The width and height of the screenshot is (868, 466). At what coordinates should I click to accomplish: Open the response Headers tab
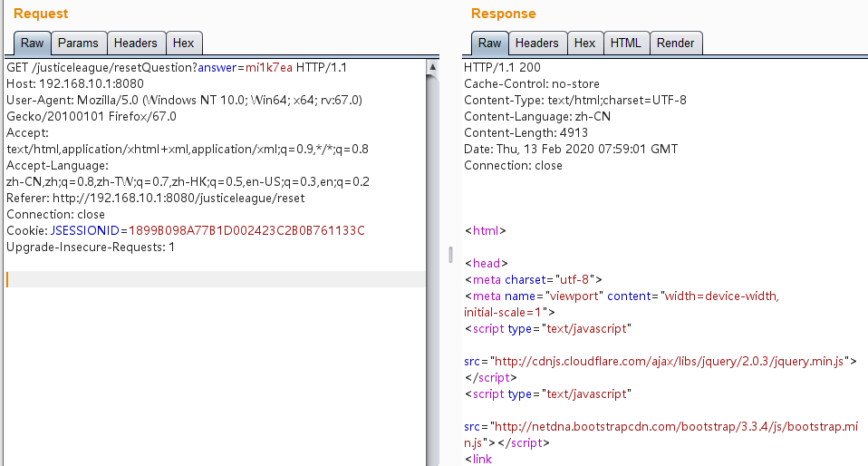click(537, 43)
